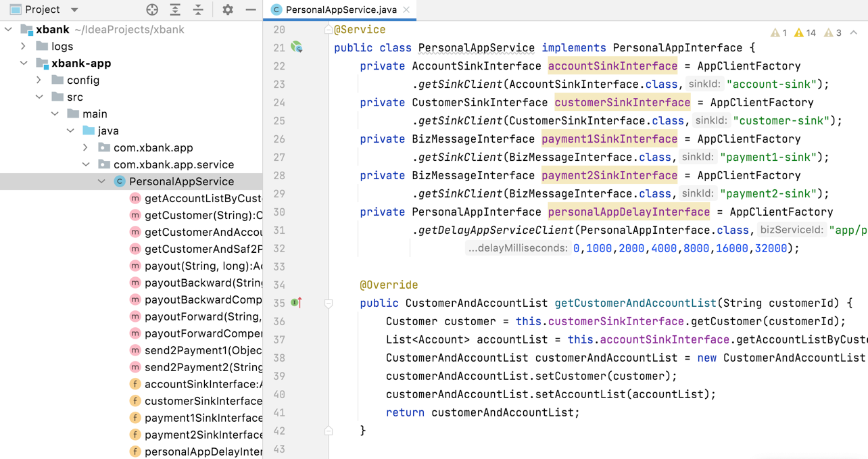Click the Collapse All toolbar icon
The height and width of the screenshot is (459, 868).
coord(198,9)
